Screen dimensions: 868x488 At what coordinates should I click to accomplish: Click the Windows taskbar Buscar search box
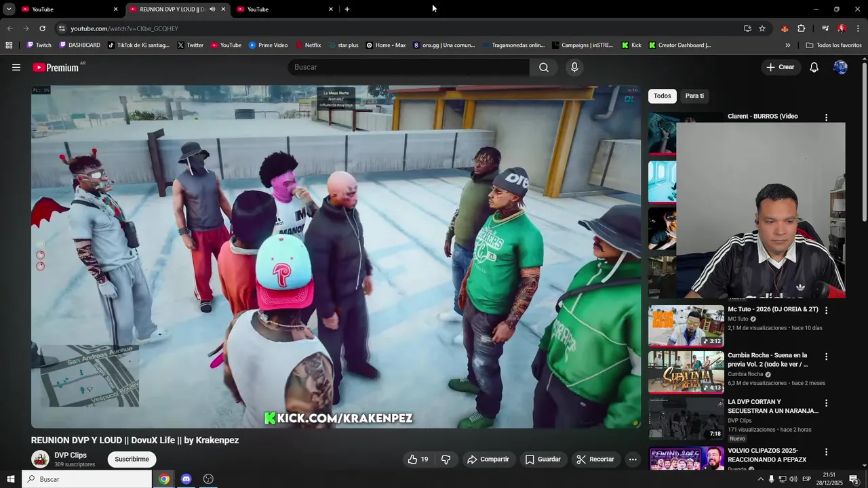coord(87,479)
